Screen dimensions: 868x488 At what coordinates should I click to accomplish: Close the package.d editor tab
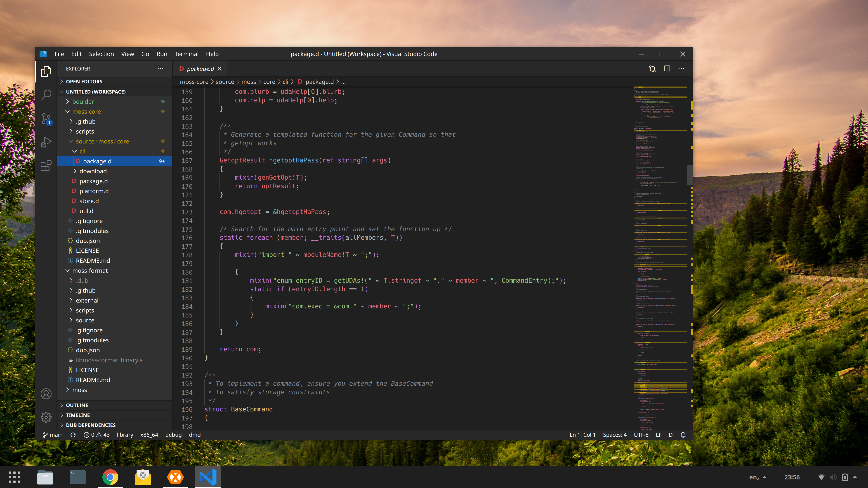220,69
